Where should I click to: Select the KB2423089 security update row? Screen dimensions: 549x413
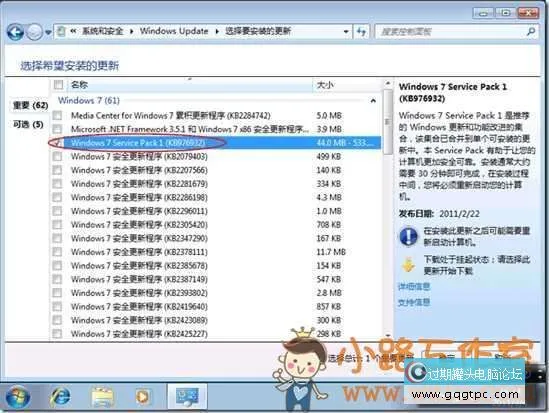(x=216, y=320)
